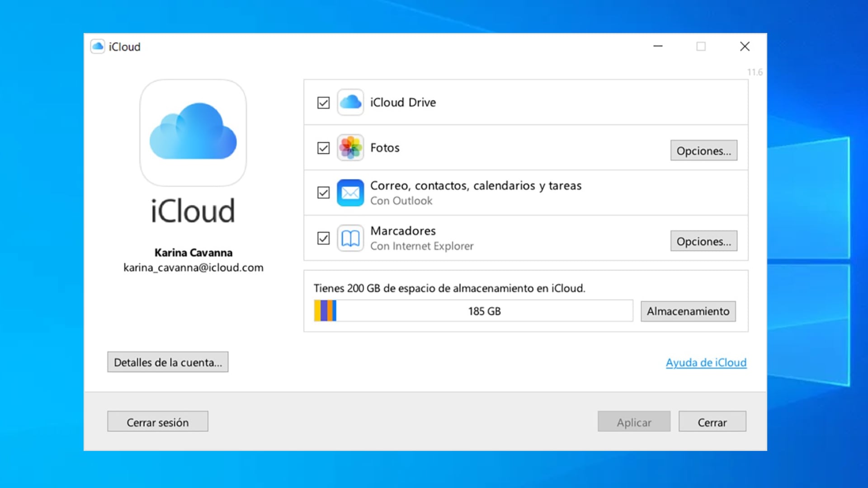Viewport: 868px width, 488px height.
Task: Click the iCloud title bar icon
Action: tap(97, 47)
